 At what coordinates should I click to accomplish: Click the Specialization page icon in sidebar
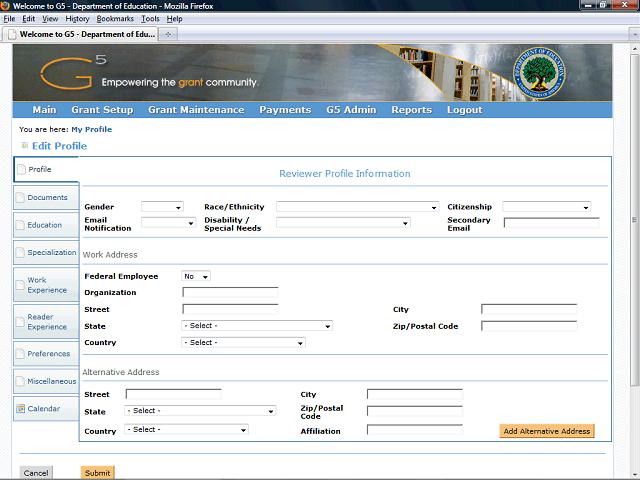(x=20, y=253)
